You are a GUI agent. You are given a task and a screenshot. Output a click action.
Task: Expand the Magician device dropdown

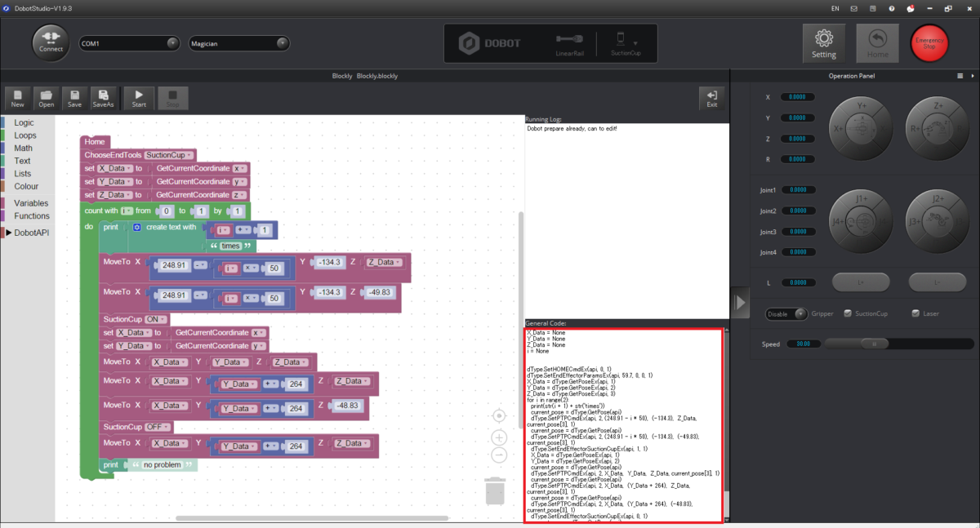[x=239, y=43]
